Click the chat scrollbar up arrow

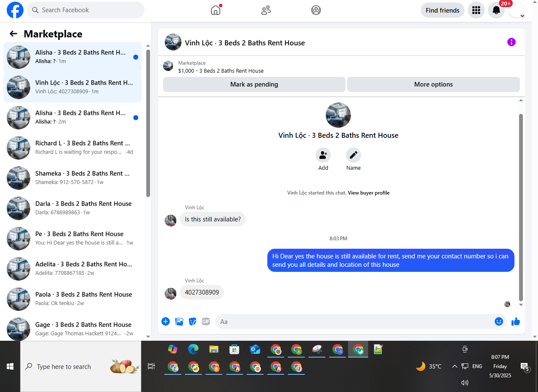(x=521, y=100)
